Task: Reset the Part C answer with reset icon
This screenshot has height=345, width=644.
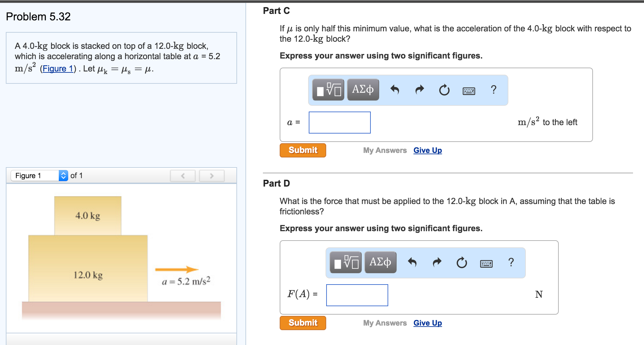Action: [x=444, y=90]
